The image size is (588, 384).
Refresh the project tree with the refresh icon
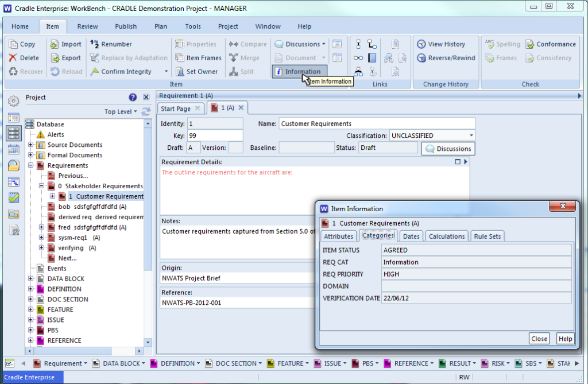tap(146, 111)
